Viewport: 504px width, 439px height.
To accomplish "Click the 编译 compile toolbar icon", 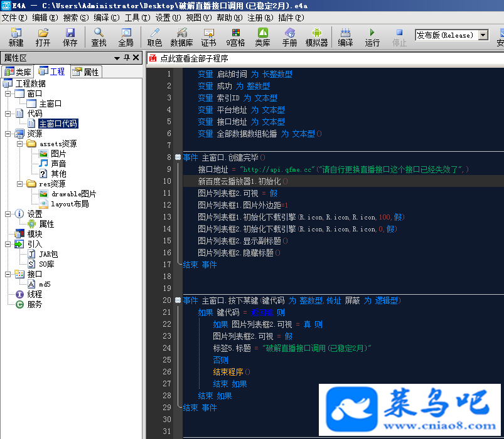I will pos(346,37).
